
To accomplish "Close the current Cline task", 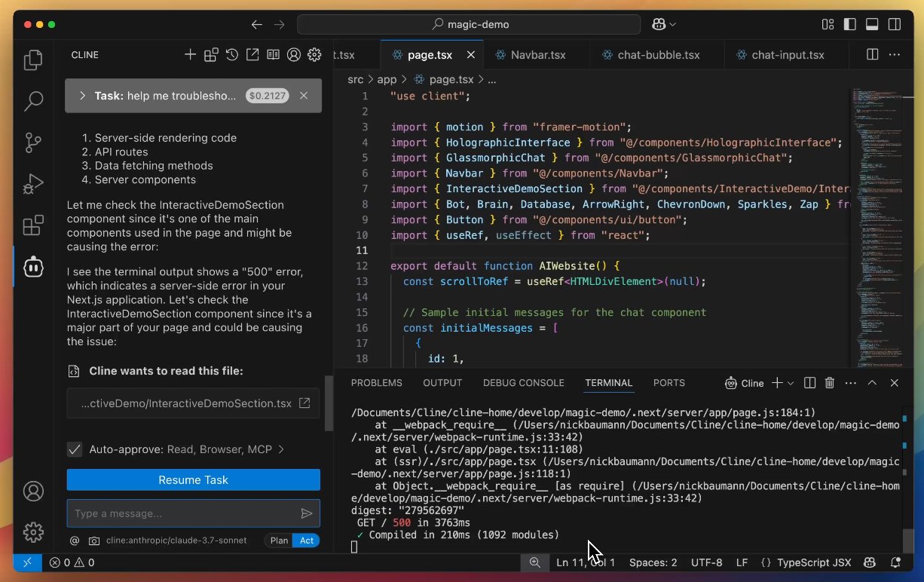I will click(304, 96).
